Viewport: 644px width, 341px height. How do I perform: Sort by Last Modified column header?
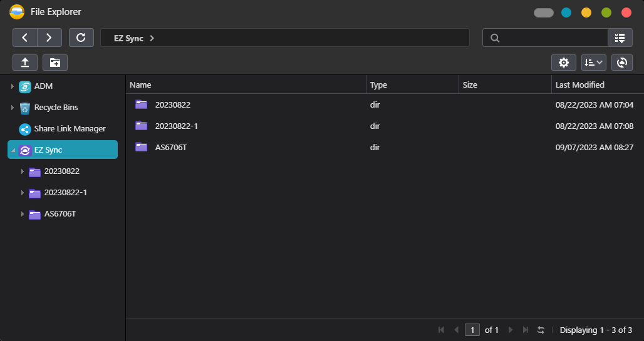(579, 85)
